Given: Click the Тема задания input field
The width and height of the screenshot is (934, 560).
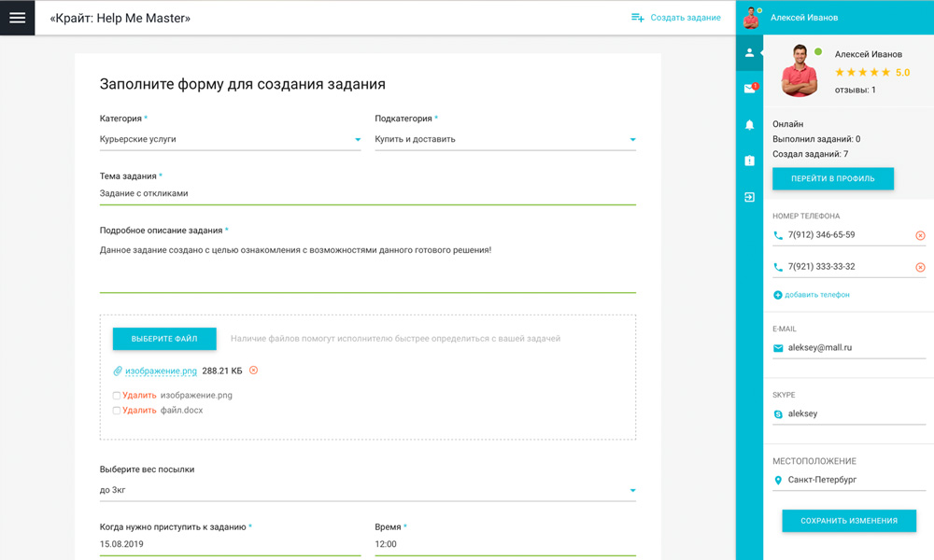Looking at the screenshot, I should (367, 194).
